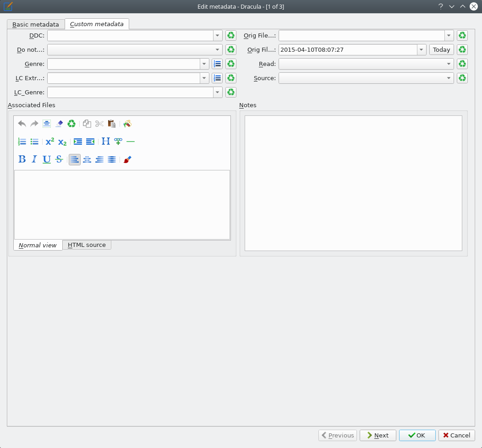
Task: Toggle strikethrough formatting
Action: point(59,159)
